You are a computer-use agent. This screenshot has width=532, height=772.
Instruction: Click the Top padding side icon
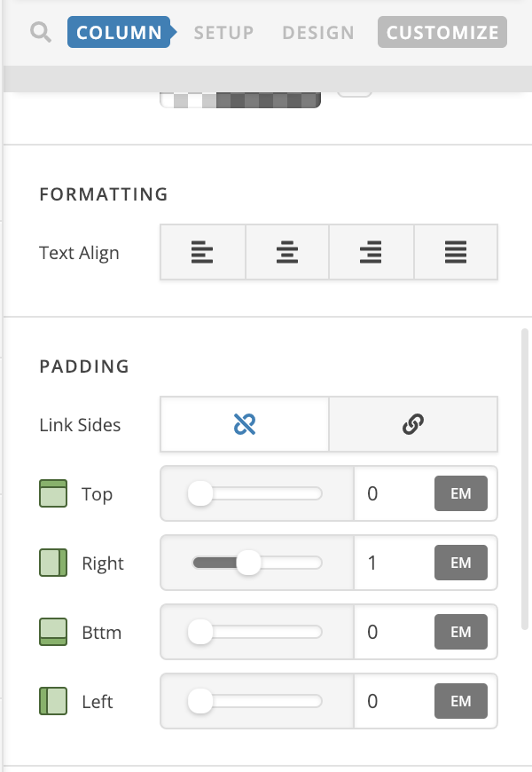[x=53, y=493]
